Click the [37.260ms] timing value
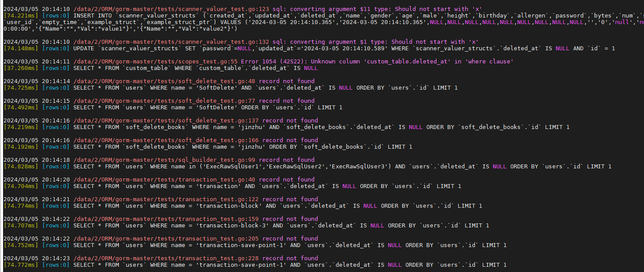 21,68
